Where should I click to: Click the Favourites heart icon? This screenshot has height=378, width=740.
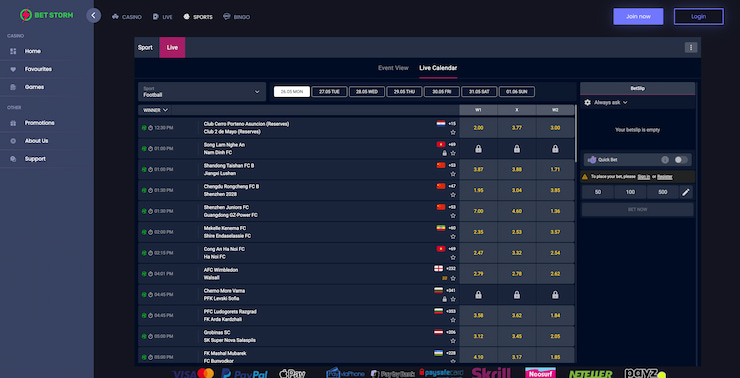(x=13, y=69)
